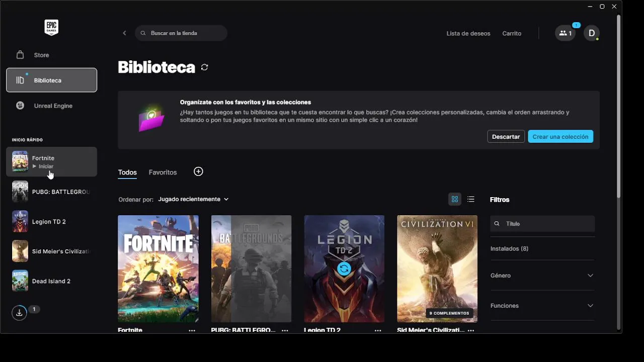This screenshot has width=644, height=362.
Task: Click the Fortnite quick launch thumbnail icon
Action: point(20,162)
